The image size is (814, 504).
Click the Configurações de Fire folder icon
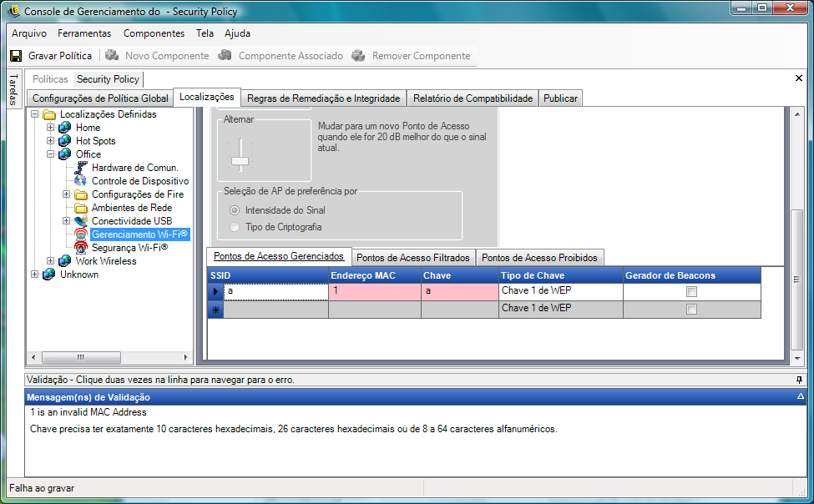pos(81,194)
